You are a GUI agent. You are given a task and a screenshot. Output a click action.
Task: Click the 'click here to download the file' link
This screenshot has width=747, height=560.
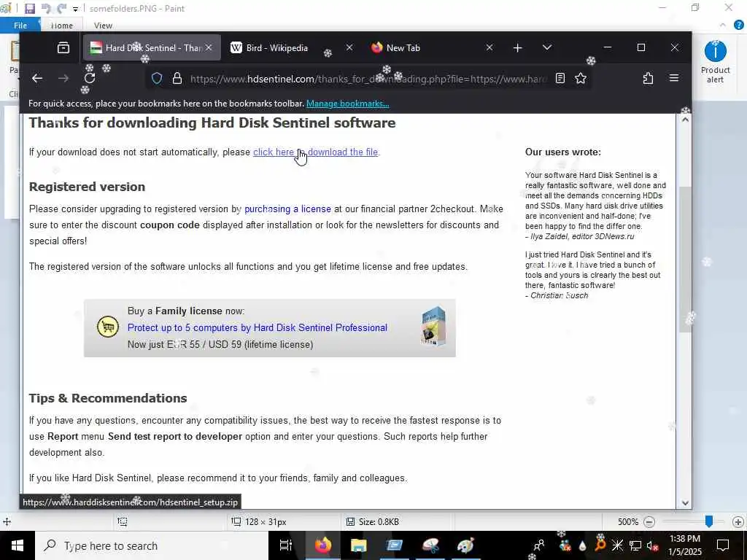click(315, 152)
